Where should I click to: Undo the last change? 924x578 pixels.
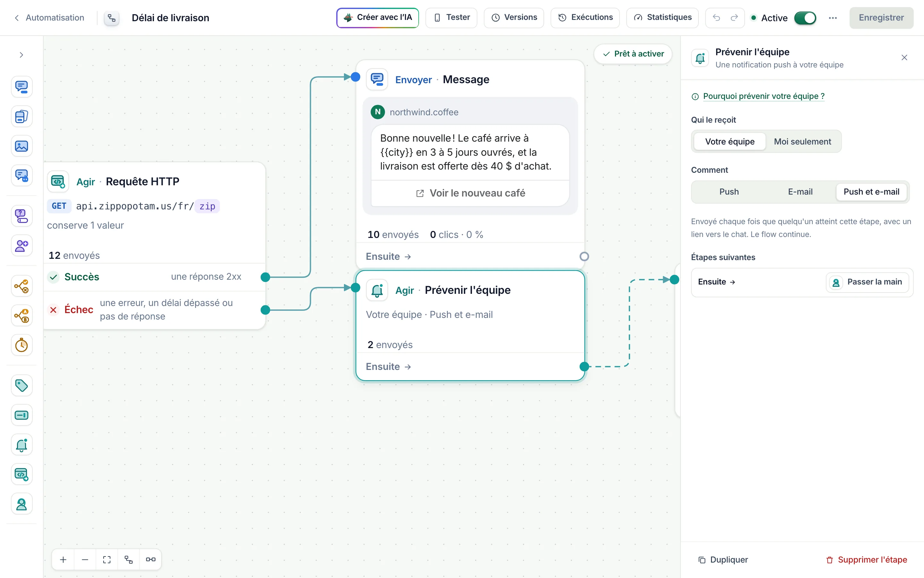716,18
